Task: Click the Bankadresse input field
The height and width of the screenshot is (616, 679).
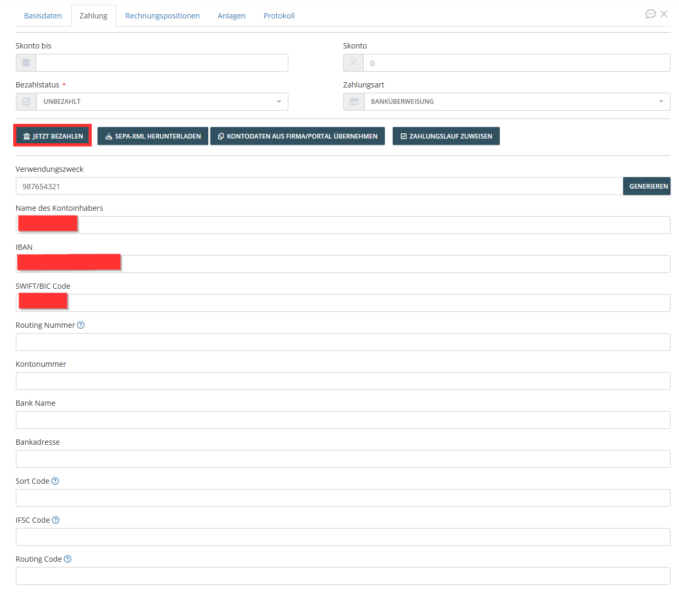Action: pyautogui.click(x=343, y=459)
